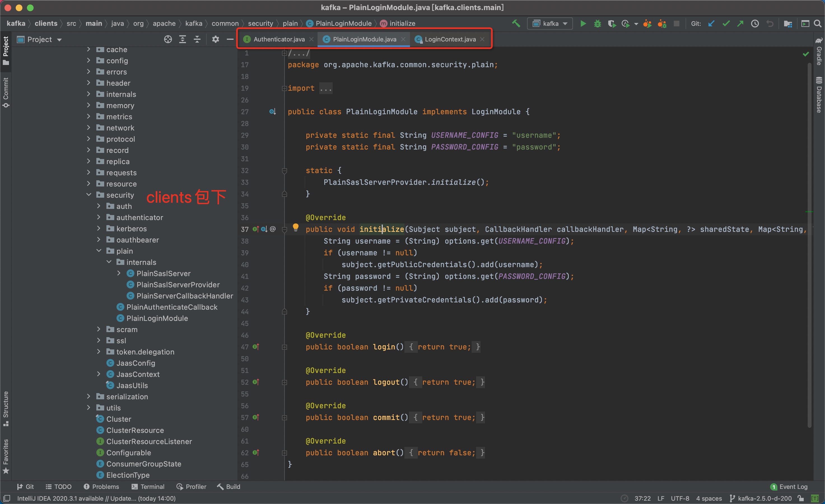Click Git update project arrow

tap(711, 24)
